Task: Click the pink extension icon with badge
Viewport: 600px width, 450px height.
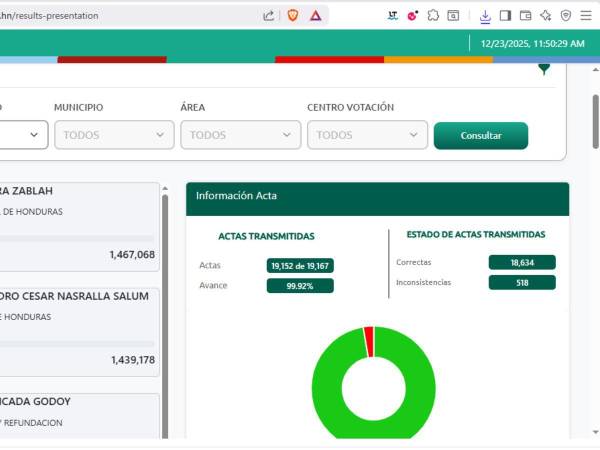Action: pos(412,16)
